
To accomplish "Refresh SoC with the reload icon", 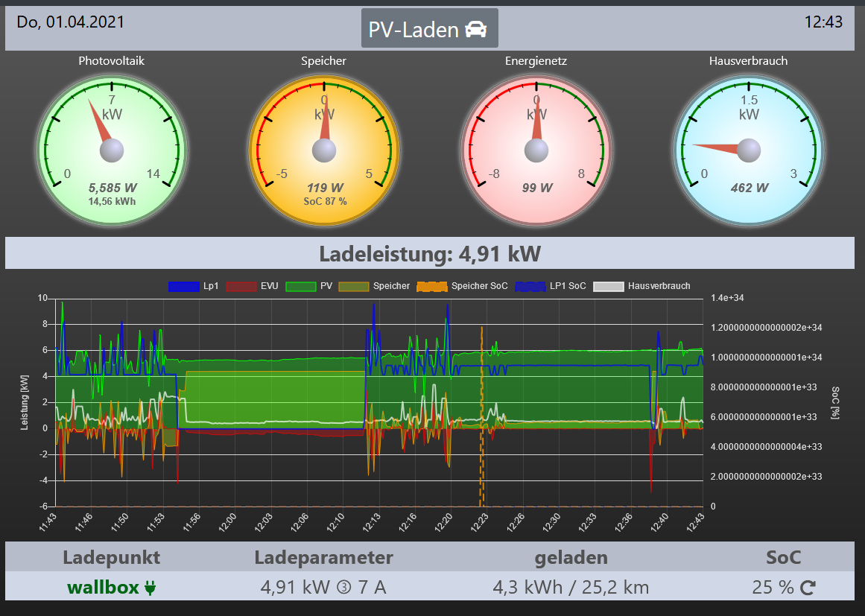I will [x=808, y=588].
